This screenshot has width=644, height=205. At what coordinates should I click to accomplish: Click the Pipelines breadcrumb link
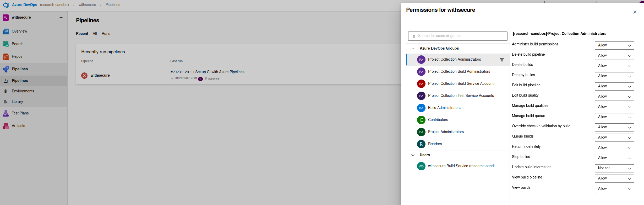113,5
